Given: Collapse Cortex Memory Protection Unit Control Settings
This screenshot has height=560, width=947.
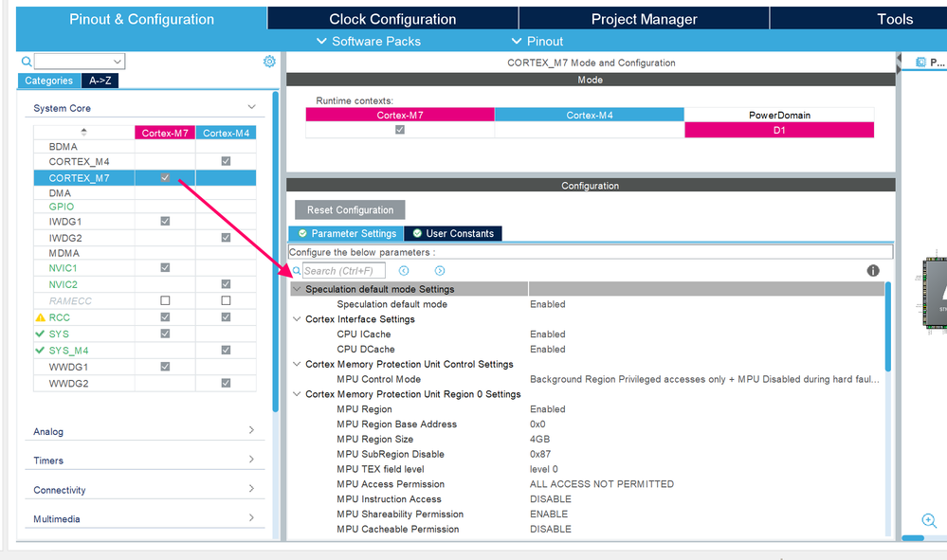Looking at the screenshot, I should tap(297, 364).
